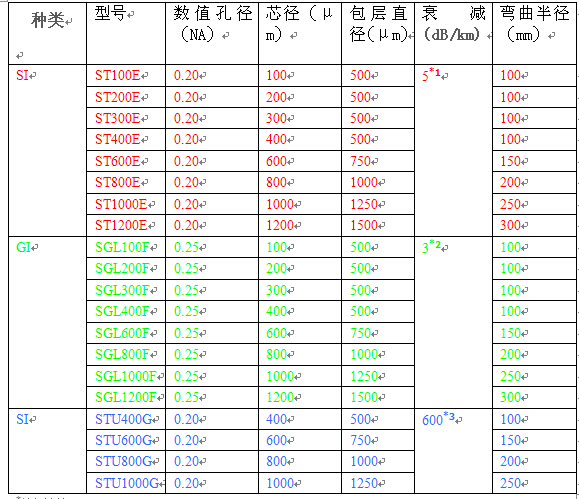Select the blue 600*3 attenuation cell
579x499 pixels.
453,451
